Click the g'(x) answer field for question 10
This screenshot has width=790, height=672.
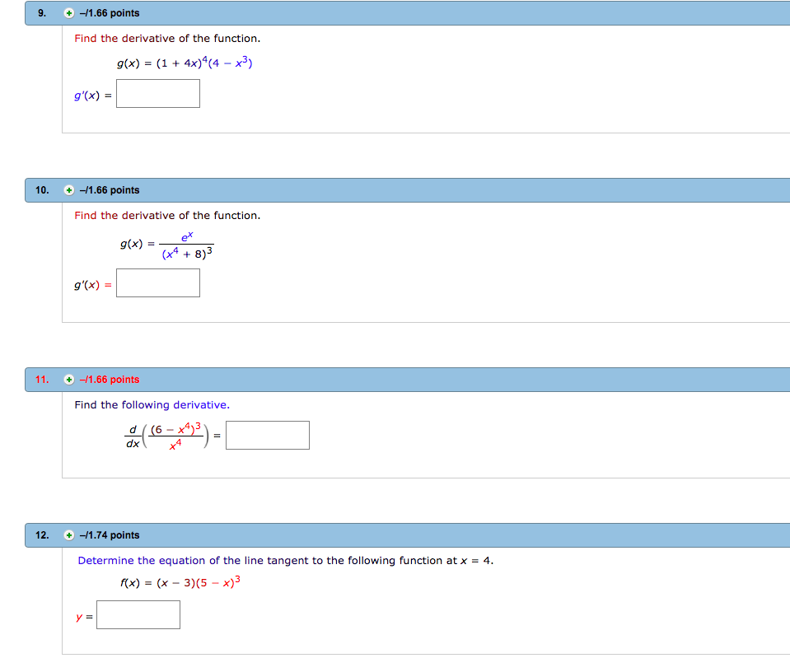tap(157, 282)
